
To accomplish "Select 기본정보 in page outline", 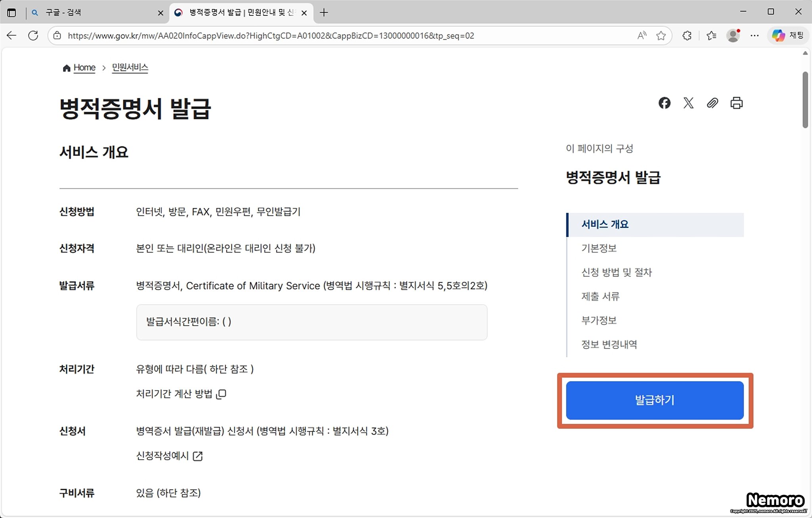I will click(599, 248).
